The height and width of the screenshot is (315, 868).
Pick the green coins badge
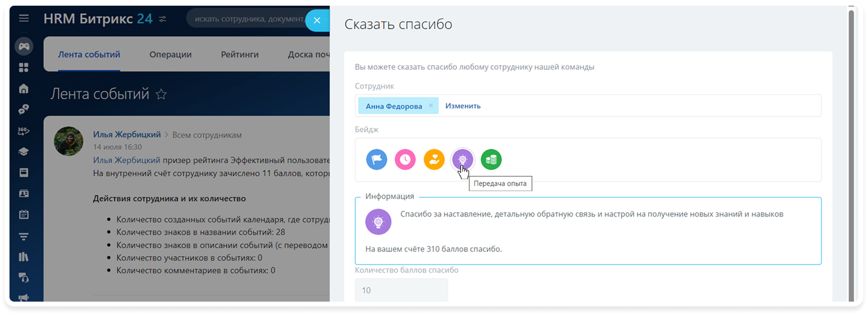[x=491, y=160]
